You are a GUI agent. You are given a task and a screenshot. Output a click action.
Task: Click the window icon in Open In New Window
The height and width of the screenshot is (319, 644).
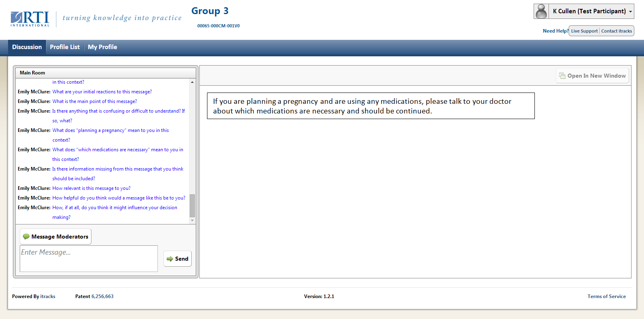click(x=562, y=76)
